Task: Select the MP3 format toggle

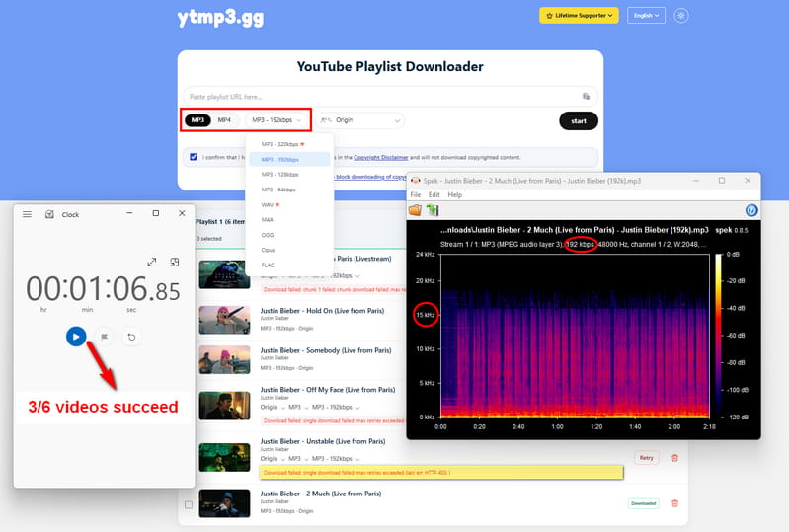Action: click(x=197, y=120)
